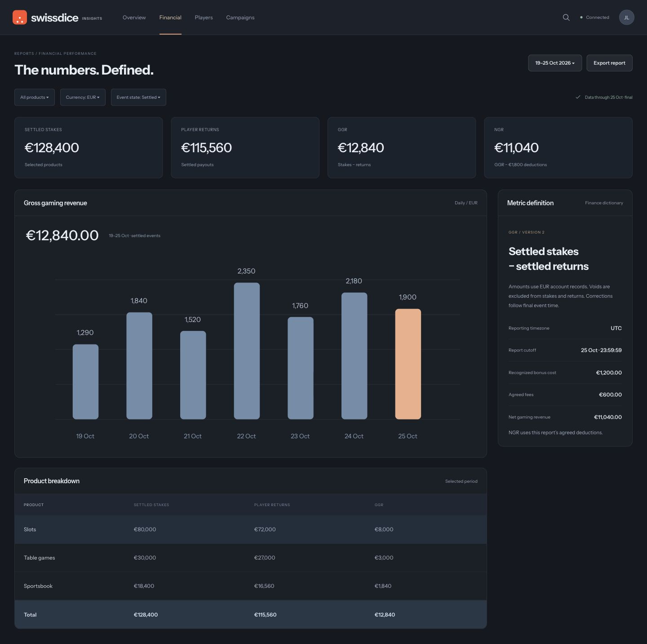
Task: Click the tallest bar for 22 Oct
Action: [247, 351]
